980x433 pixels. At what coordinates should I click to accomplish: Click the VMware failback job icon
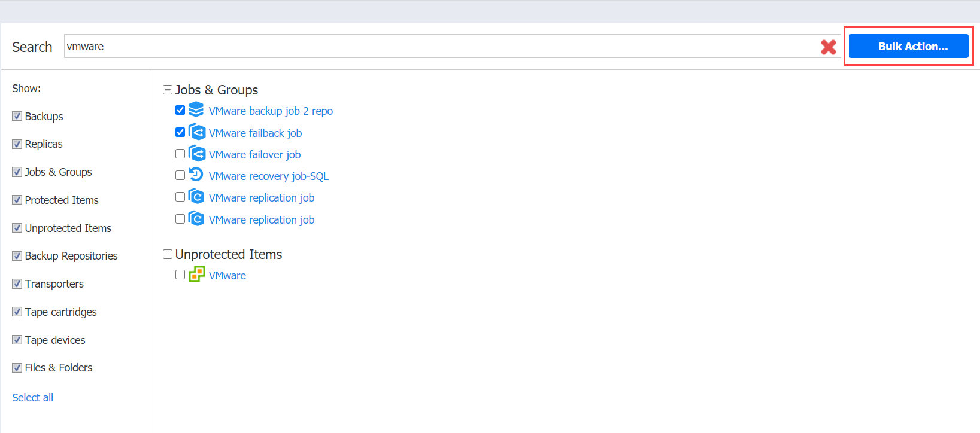[x=196, y=132]
